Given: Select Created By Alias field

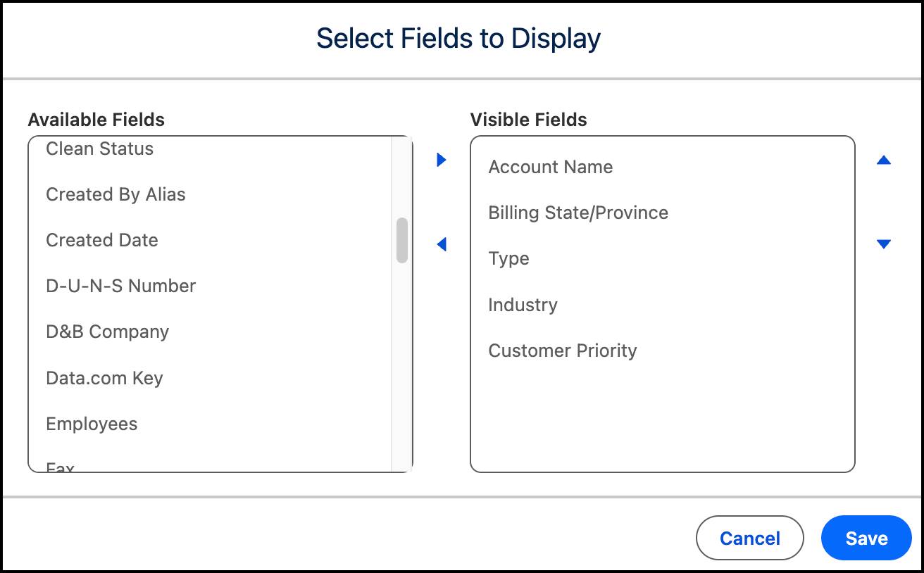Looking at the screenshot, I should coord(115,194).
